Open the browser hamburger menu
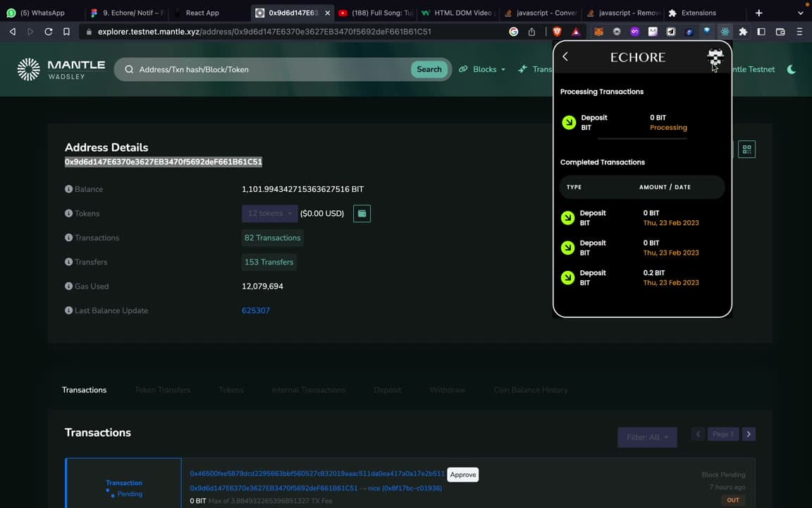 coord(799,32)
